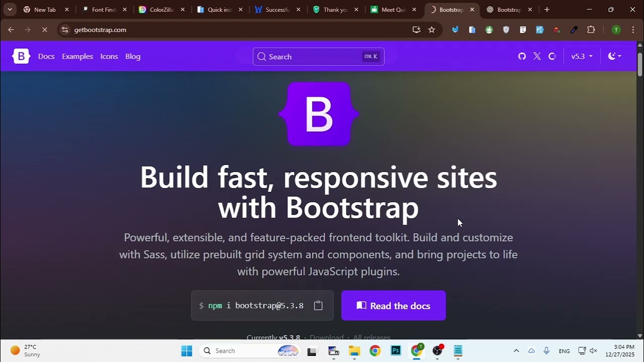
Task: Open the Chrome three-dot menu
Action: (x=633, y=30)
